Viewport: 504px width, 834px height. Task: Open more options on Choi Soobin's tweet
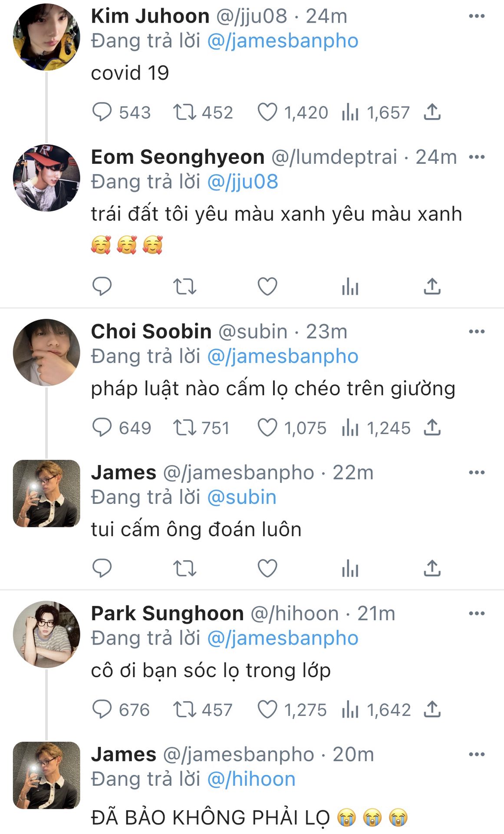[477, 331]
